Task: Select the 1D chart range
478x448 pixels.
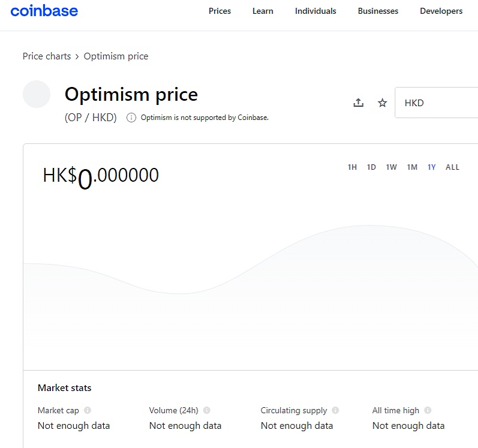Action: pos(371,167)
